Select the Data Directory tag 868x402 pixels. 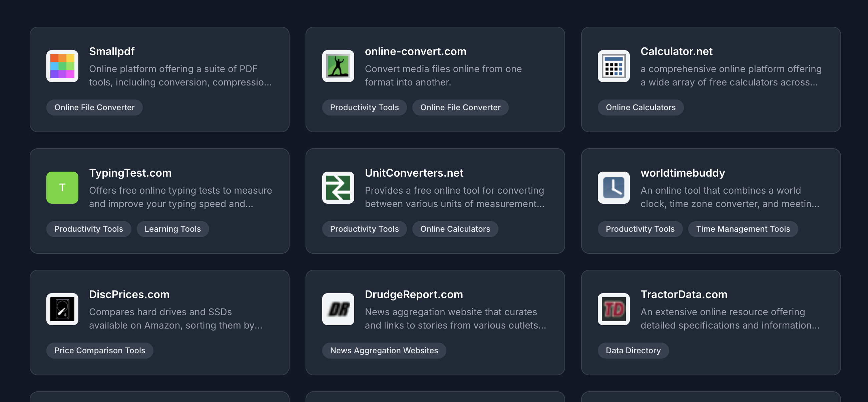pyautogui.click(x=633, y=350)
